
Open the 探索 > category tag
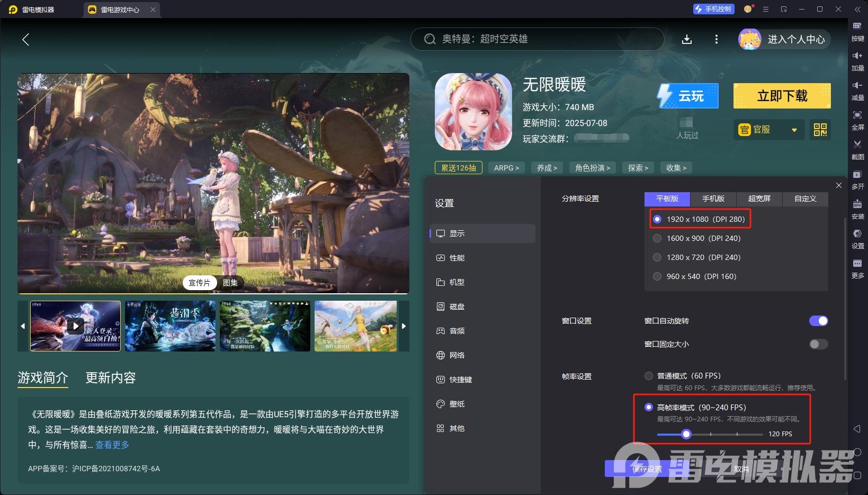click(638, 168)
